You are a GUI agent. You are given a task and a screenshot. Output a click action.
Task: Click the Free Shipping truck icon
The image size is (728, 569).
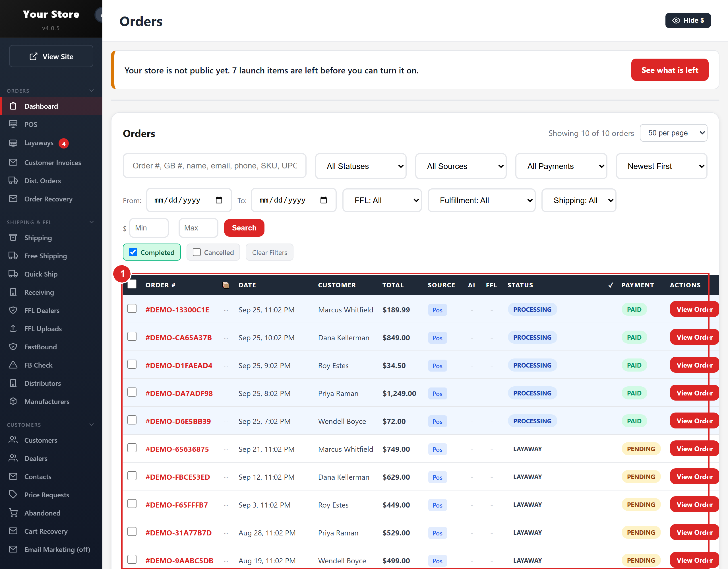[13, 256]
